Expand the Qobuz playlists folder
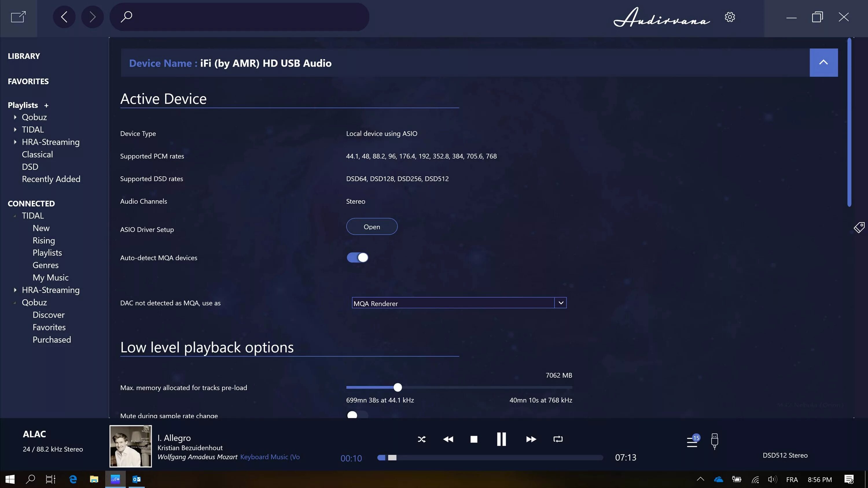Screen dimensions: 868x488 (x=15, y=117)
